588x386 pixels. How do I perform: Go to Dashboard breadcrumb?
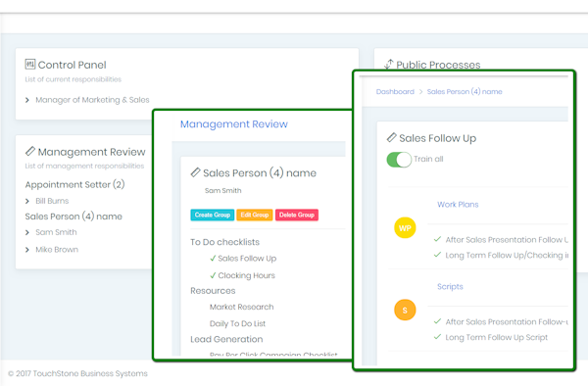point(395,92)
